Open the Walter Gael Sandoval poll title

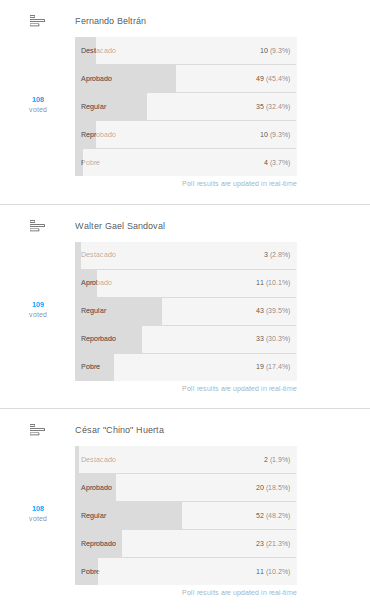coord(120,226)
